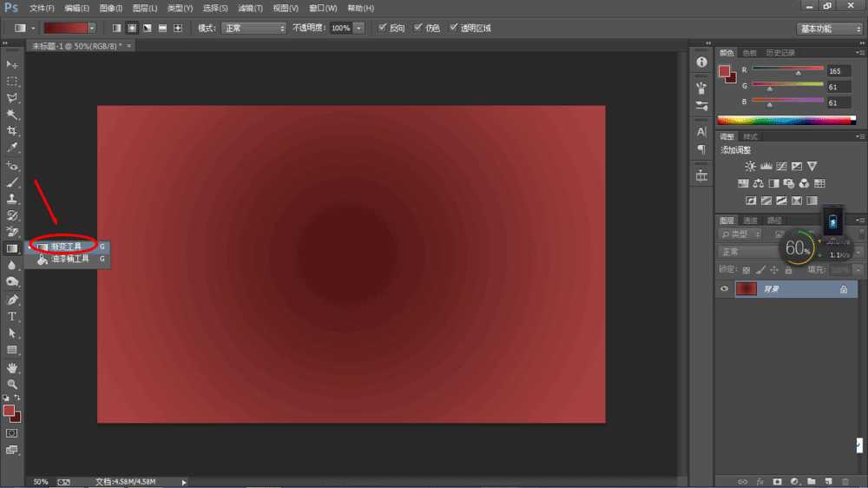Toggle the 仿色 (Dither) checkbox
Viewport: 868px width, 488px height.
(419, 28)
